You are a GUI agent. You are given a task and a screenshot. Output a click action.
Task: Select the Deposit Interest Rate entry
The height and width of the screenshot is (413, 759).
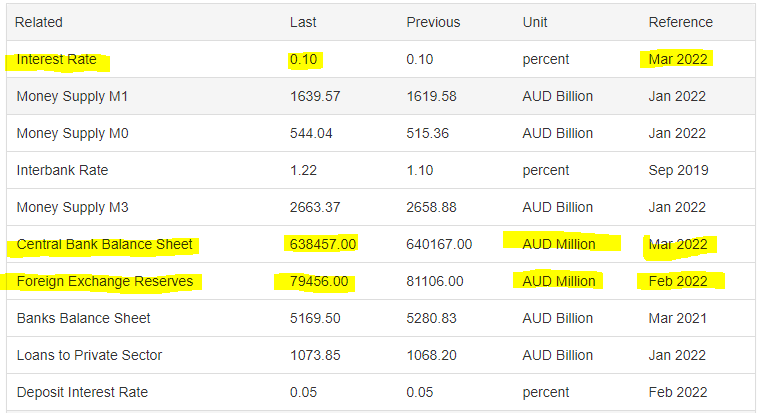pos(82,392)
